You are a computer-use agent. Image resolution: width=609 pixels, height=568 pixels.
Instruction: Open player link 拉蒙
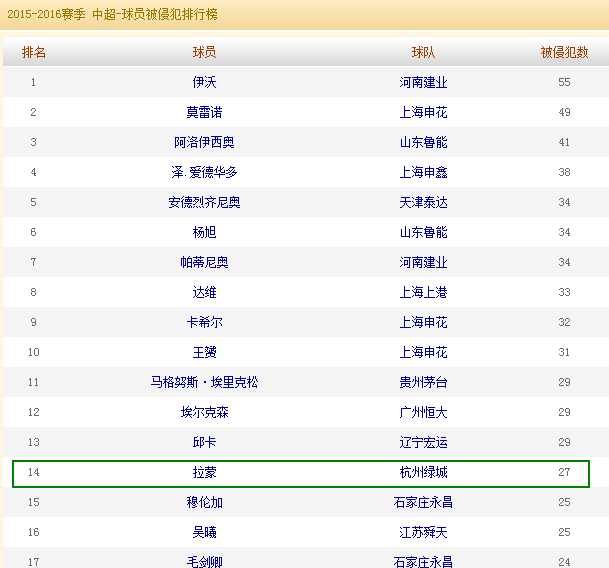pos(204,472)
